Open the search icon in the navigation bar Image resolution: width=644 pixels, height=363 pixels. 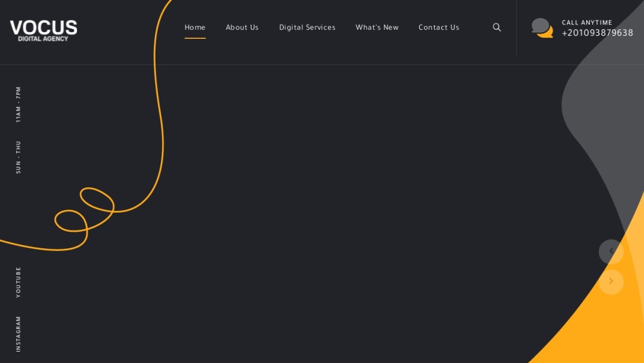[496, 27]
